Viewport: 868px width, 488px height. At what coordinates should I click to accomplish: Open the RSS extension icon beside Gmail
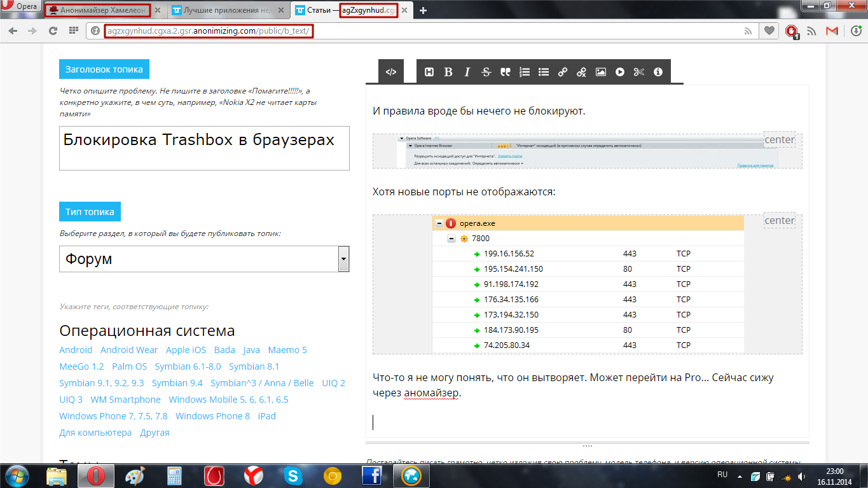pos(812,31)
